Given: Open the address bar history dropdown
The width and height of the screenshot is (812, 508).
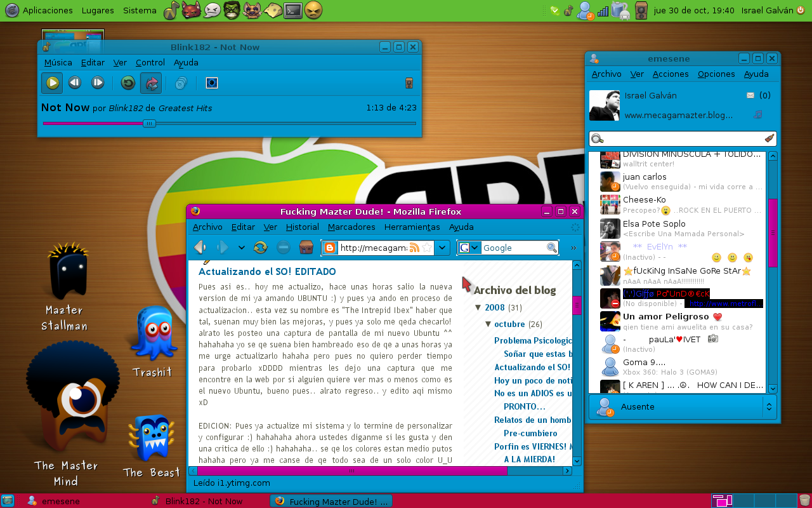Looking at the screenshot, I should click(442, 248).
